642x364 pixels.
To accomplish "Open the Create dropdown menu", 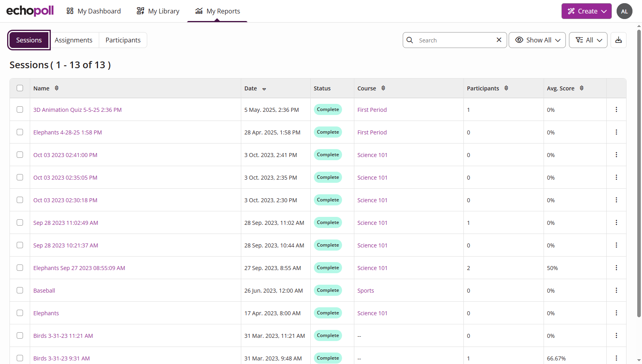I will tap(586, 11).
